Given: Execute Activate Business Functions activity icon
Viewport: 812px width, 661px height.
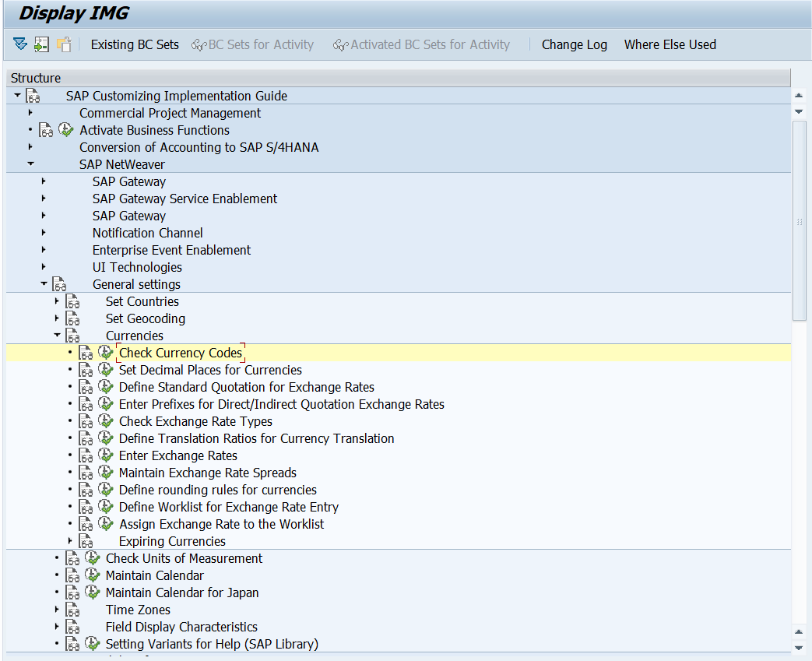Looking at the screenshot, I should click(x=65, y=129).
